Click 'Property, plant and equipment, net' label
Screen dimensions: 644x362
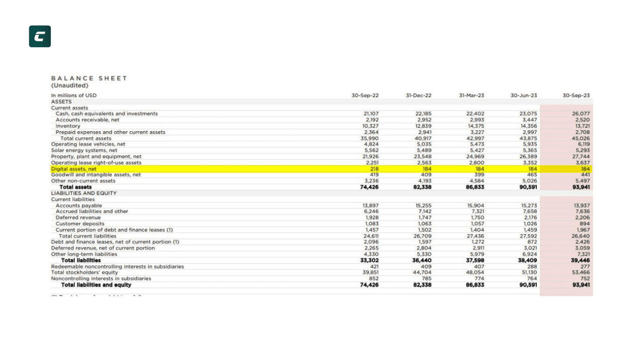(96, 156)
